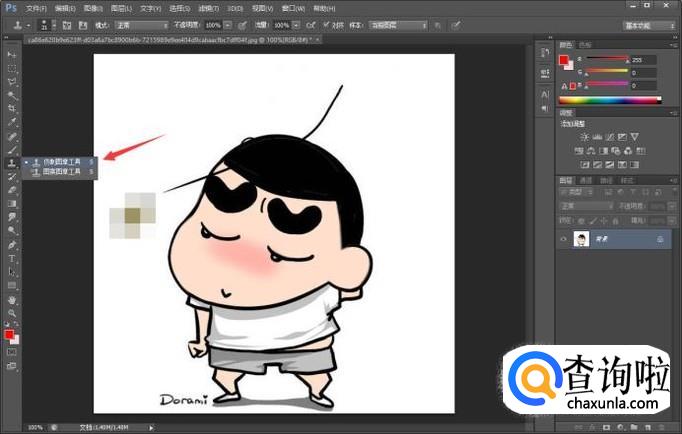Image resolution: width=682 pixels, height=434 pixels.
Task: Open the 文字(Y) menu
Action: click(x=150, y=8)
